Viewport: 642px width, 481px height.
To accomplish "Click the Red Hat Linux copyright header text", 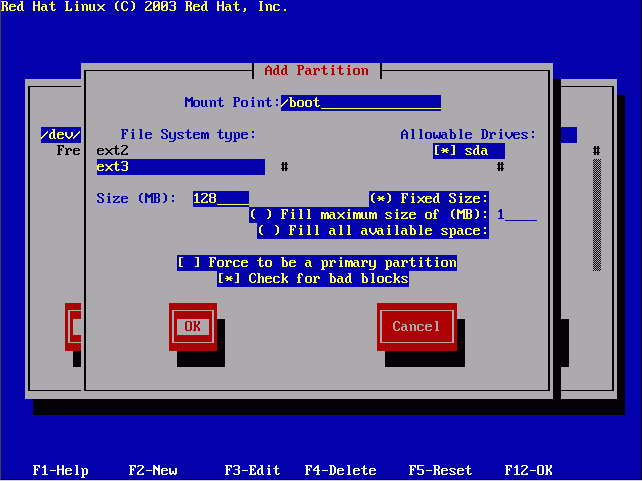I will pyautogui.click(x=145, y=7).
